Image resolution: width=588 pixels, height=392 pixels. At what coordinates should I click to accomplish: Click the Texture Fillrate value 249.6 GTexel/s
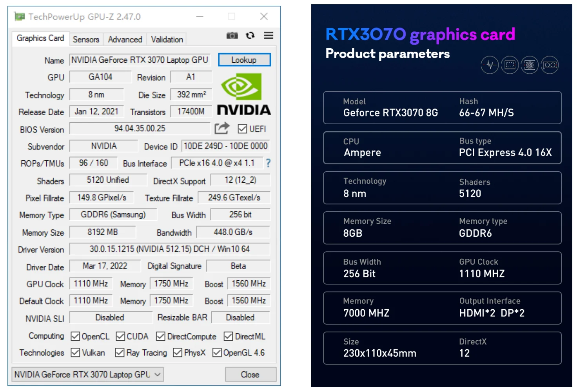tap(234, 198)
